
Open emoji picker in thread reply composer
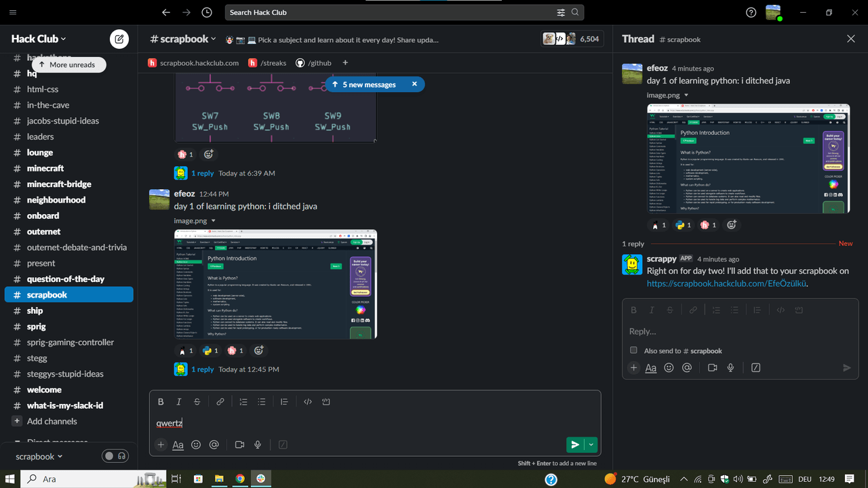[669, 367]
